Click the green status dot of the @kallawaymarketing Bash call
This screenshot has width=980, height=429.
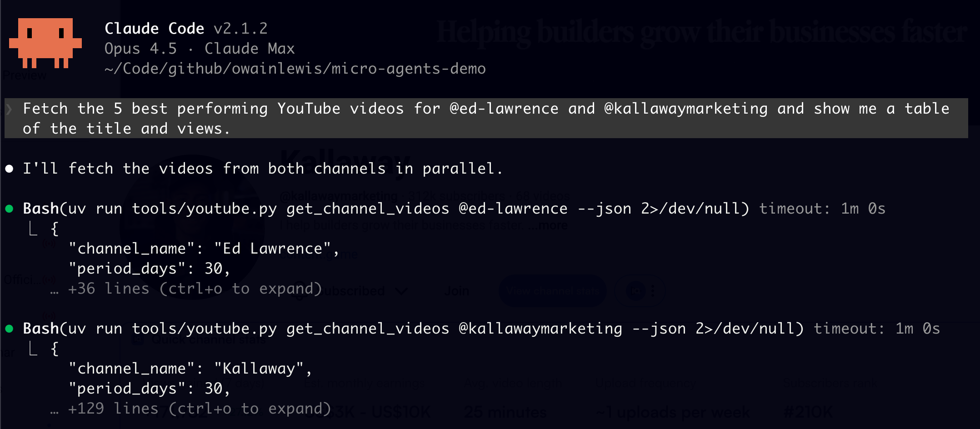9,329
